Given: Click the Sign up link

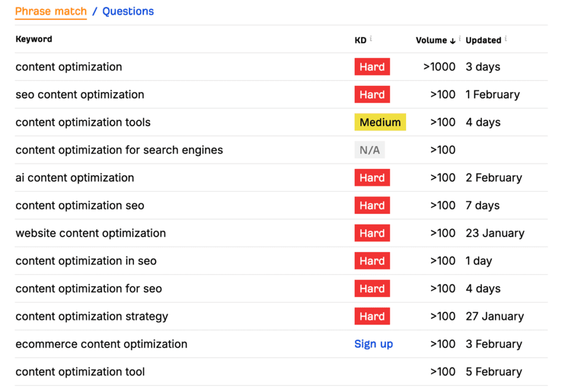Looking at the screenshot, I should [x=374, y=344].
